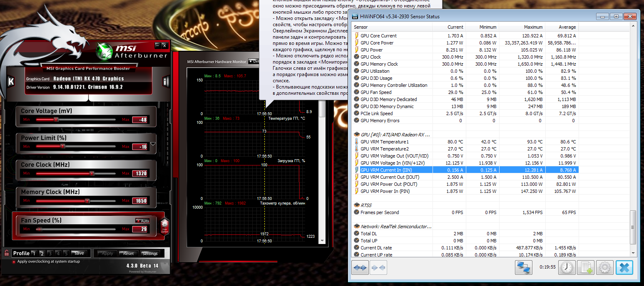Viewport: 644px width, 286px height.
Task: Click the Average column header
Action: tap(561, 27)
